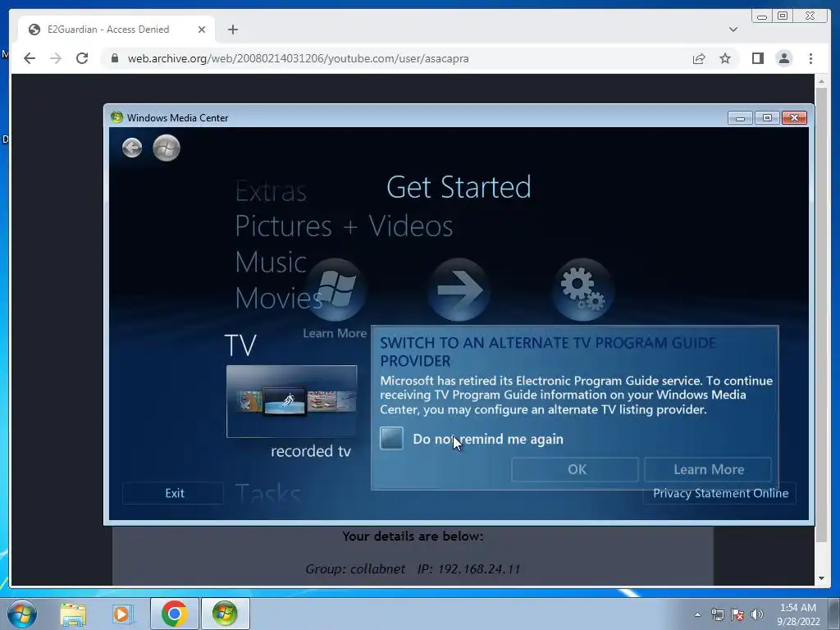
Task: Minimize the Windows Media Center window
Action: tap(741, 118)
